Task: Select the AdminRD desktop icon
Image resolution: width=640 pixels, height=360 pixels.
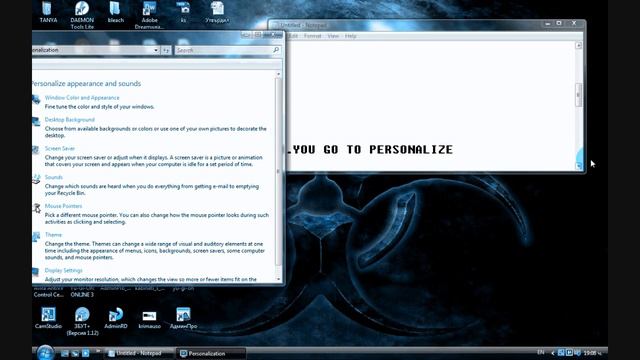Action: pyautogui.click(x=116, y=318)
